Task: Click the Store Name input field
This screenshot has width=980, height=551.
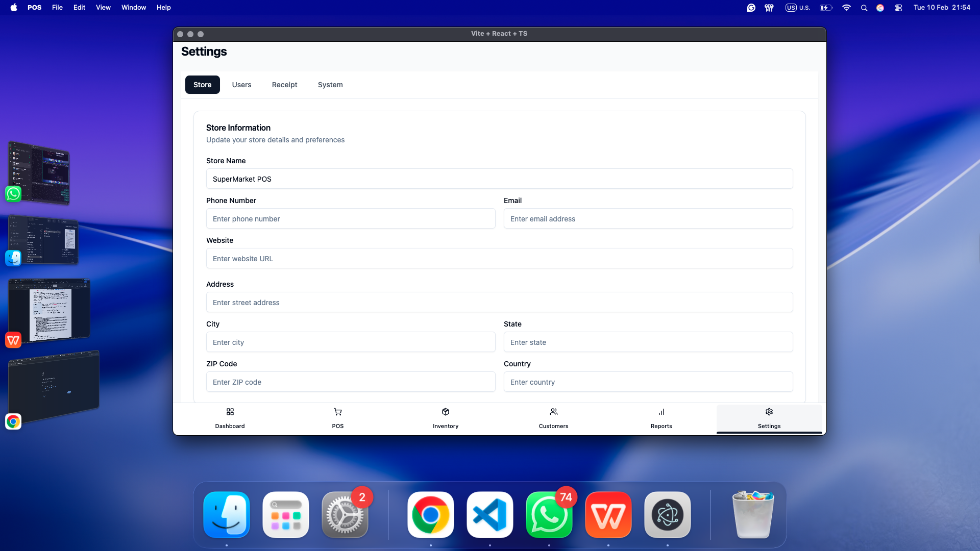Action: point(499,179)
